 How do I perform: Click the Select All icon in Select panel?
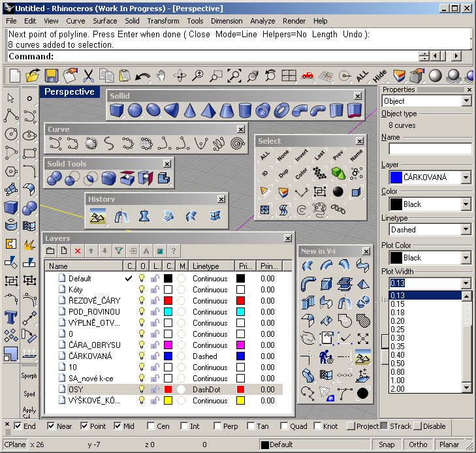[264, 155]
